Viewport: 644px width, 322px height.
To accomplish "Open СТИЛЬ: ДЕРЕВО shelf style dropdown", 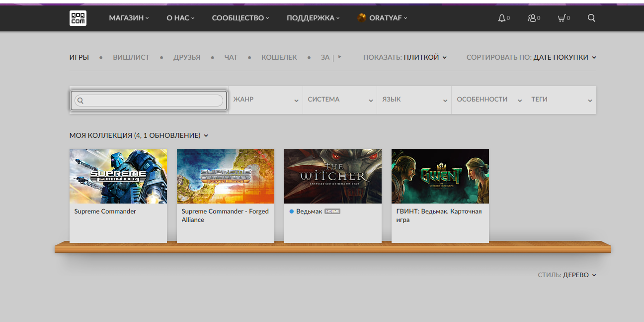I will tap(567, 275).
